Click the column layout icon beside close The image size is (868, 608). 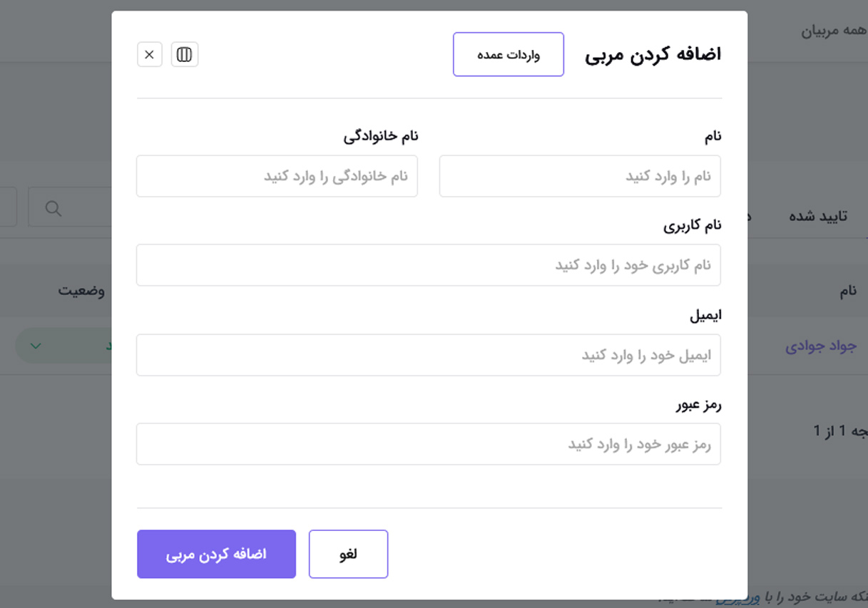[185, 55]
